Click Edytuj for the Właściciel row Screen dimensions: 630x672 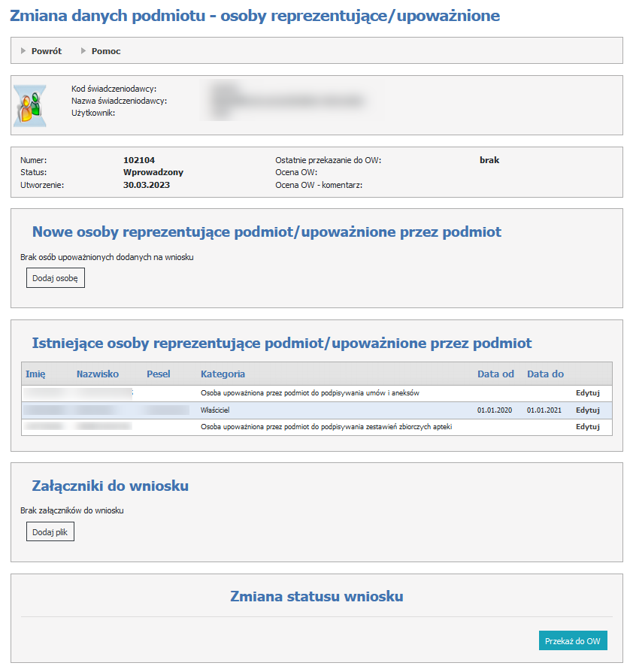[x=588, y=410]
